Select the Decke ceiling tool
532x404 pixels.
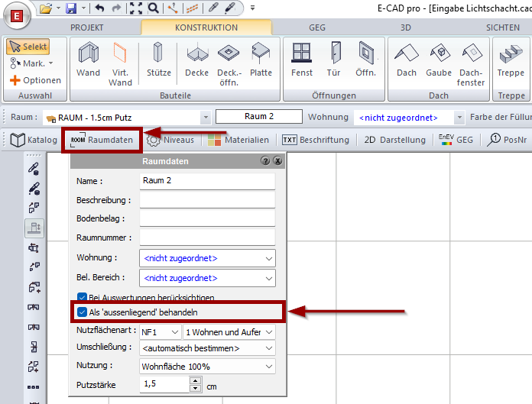point(196,61)
